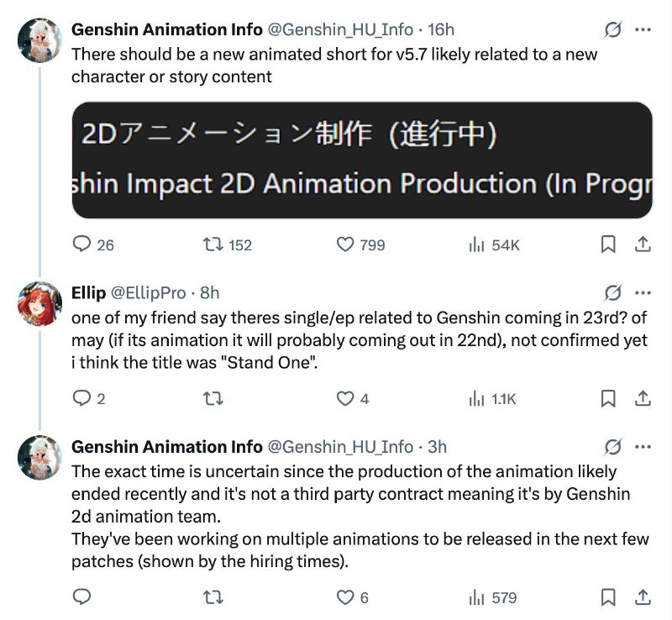Open the share menu on the bottom tweet
Screen dimensions: 672x620
click(643, 597)
